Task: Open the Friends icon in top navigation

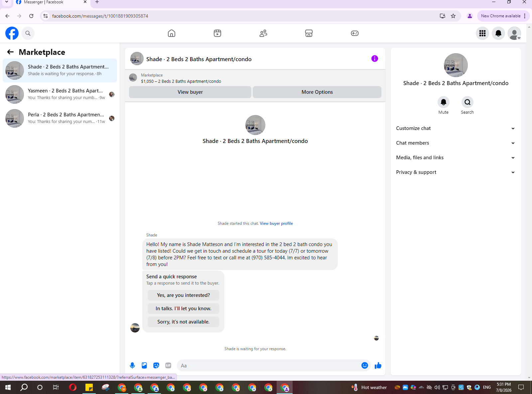Action: [263, 33]
